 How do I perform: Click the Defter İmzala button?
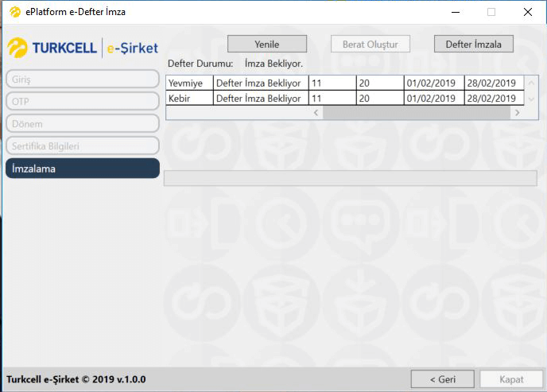click(473, 44)
